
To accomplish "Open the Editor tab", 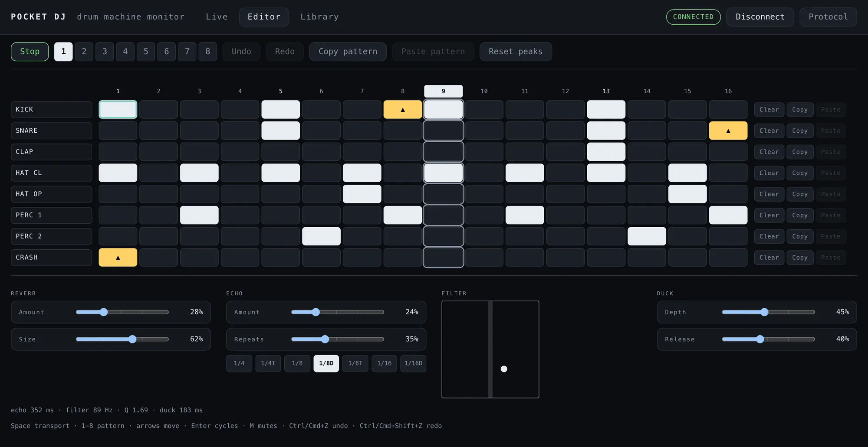I will [x=264, y=17].
